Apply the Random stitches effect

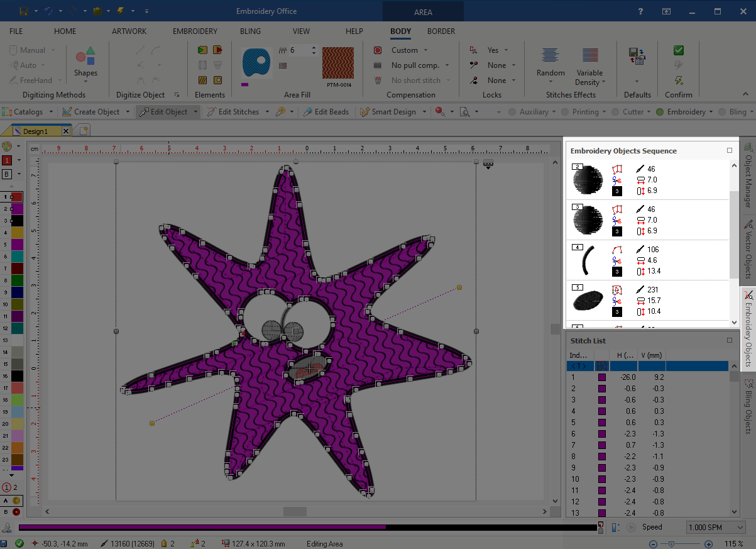551,62
